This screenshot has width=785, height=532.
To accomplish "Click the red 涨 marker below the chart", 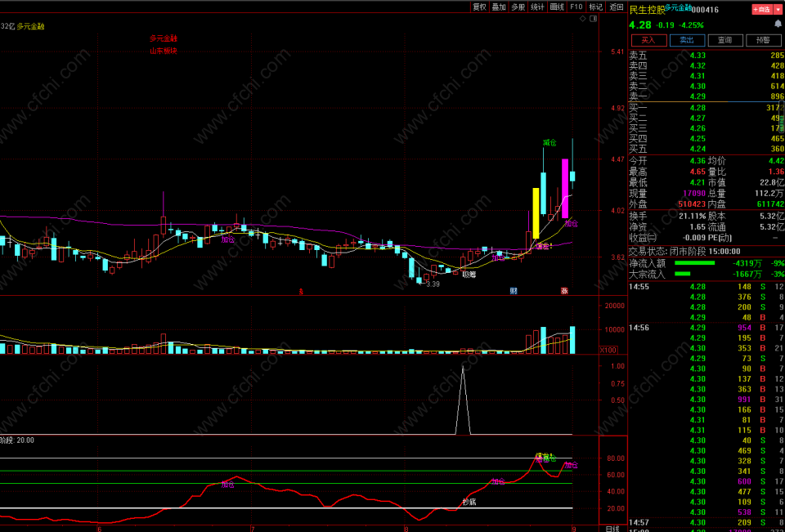I will tap(564, 291).
